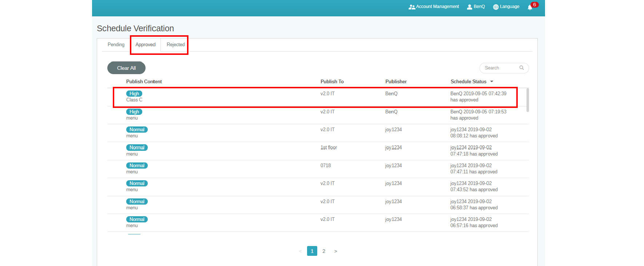Image resolution: width=644 pixels, height=266 pixels.
Task: Click the BenQ user profile icon
Action: [x=469, y=7]
